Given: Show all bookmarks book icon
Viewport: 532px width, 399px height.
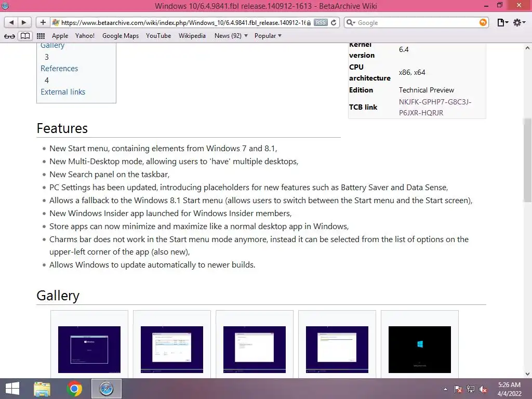Looking at the screenshot, I should pos(25,36).
